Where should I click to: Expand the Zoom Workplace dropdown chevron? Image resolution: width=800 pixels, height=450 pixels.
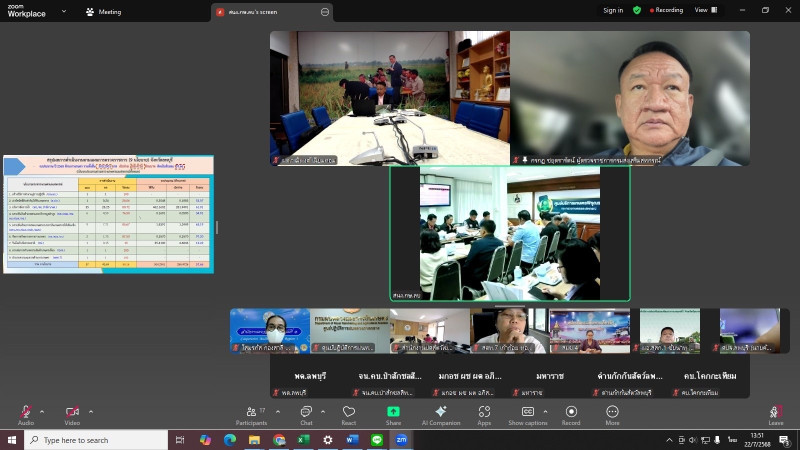63,12
